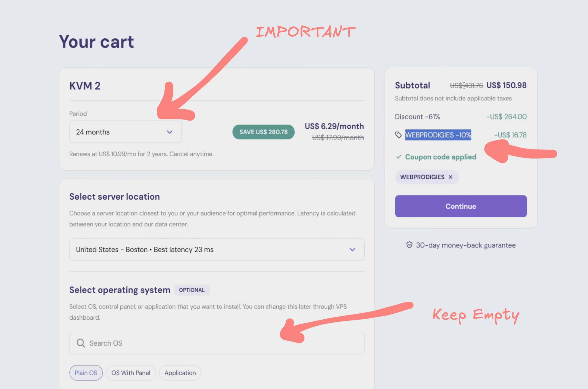588x389 pixels.
Task: Click the KVM 2 plan heading
Action: coord(85,86)
